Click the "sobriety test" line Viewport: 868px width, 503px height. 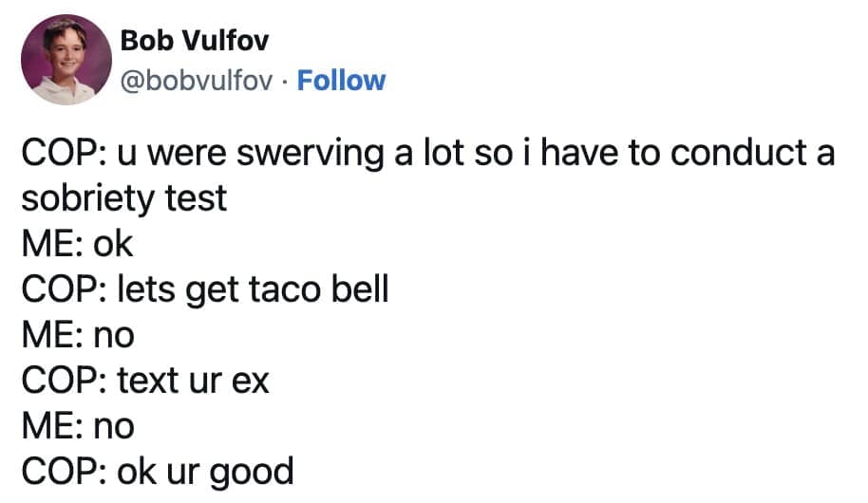pyautogui.click(x=123, y=198)
